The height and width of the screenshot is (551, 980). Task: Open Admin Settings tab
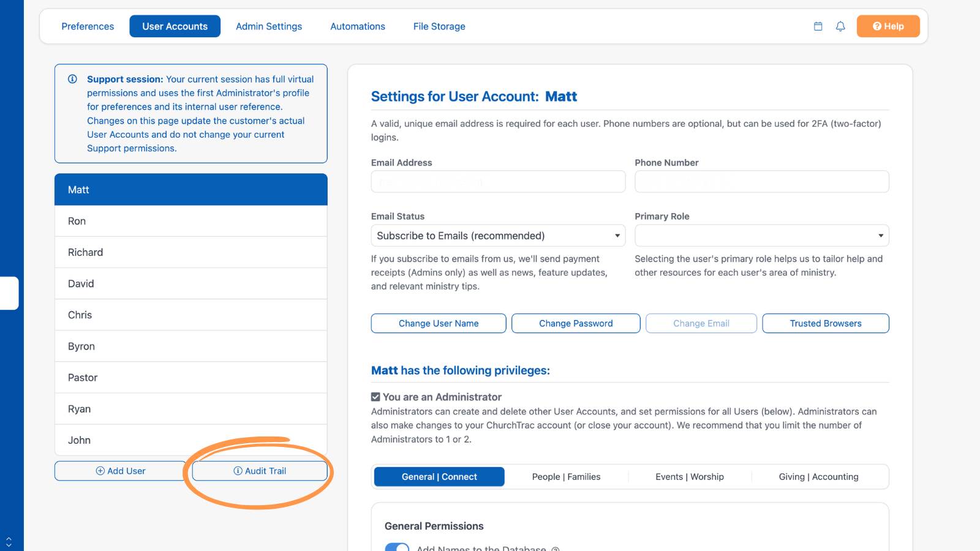pos(269,26)
